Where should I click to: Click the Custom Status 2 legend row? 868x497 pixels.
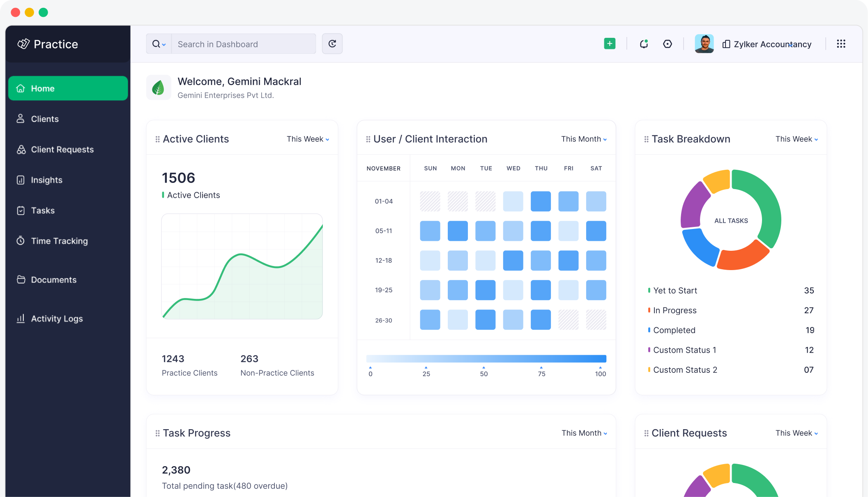pos(731,370)
